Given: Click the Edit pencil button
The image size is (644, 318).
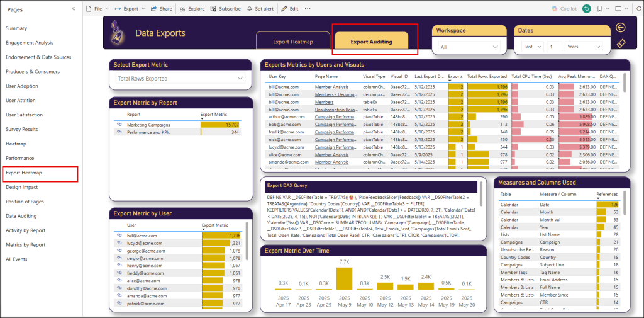Looking at the screenshot, I should [289, 9].
